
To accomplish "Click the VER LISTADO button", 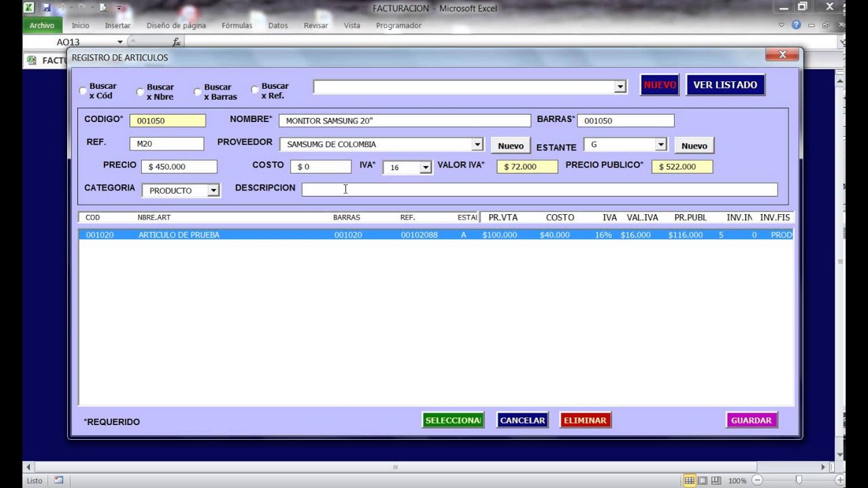I will pos(725,85).
